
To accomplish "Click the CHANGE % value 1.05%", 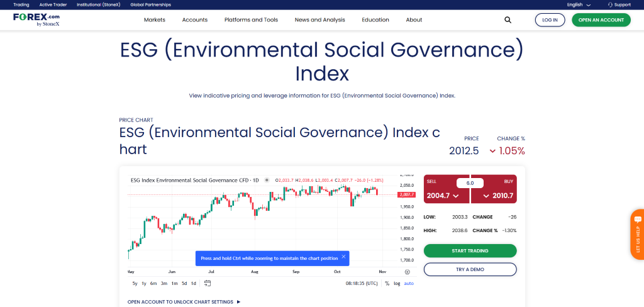I will click(508, 151).
